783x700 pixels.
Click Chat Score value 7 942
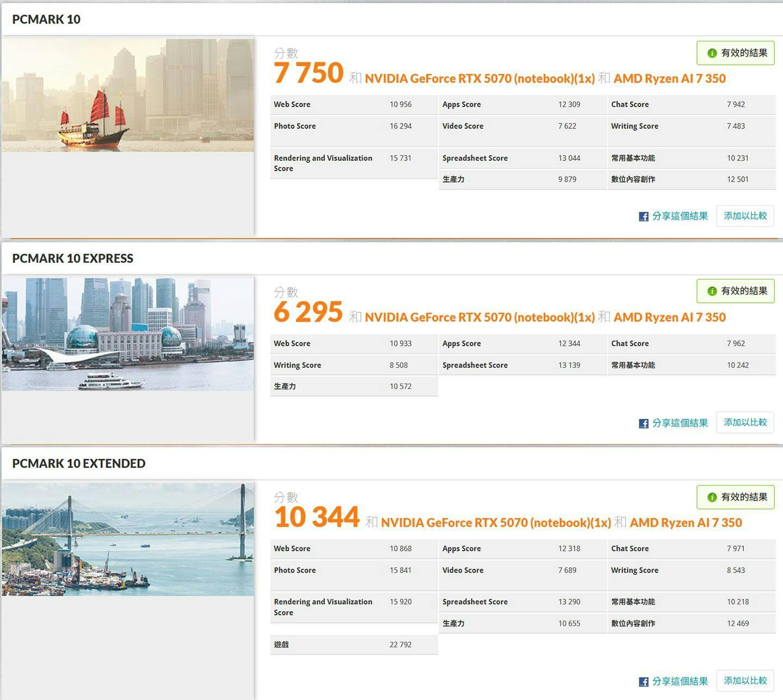pos(736,104)
